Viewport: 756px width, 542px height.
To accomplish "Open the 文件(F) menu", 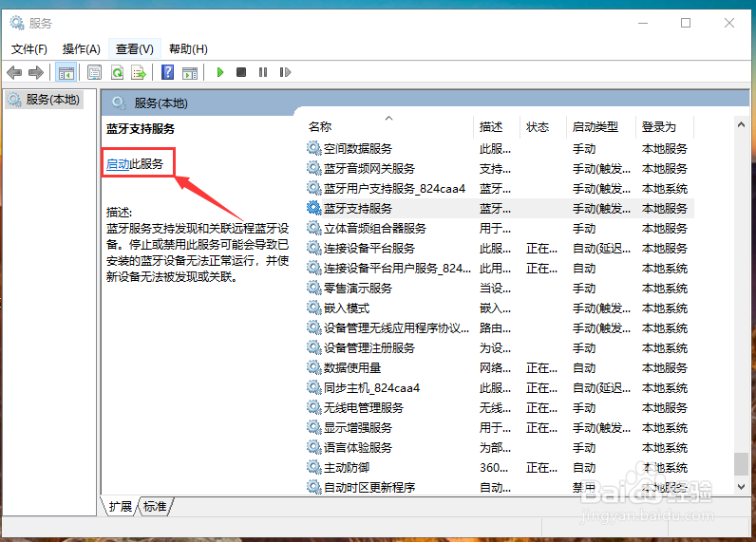I will click(28, 49).
